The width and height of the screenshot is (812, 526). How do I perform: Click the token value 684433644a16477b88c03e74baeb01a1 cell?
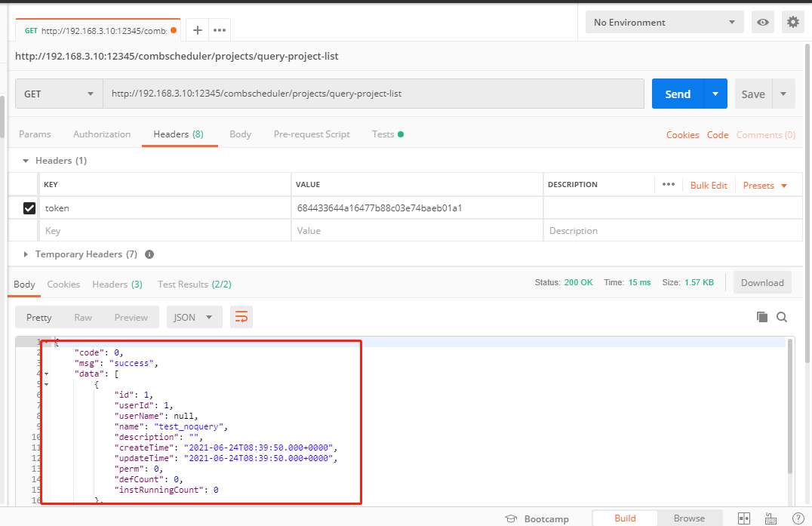click(x=417, y=208)
